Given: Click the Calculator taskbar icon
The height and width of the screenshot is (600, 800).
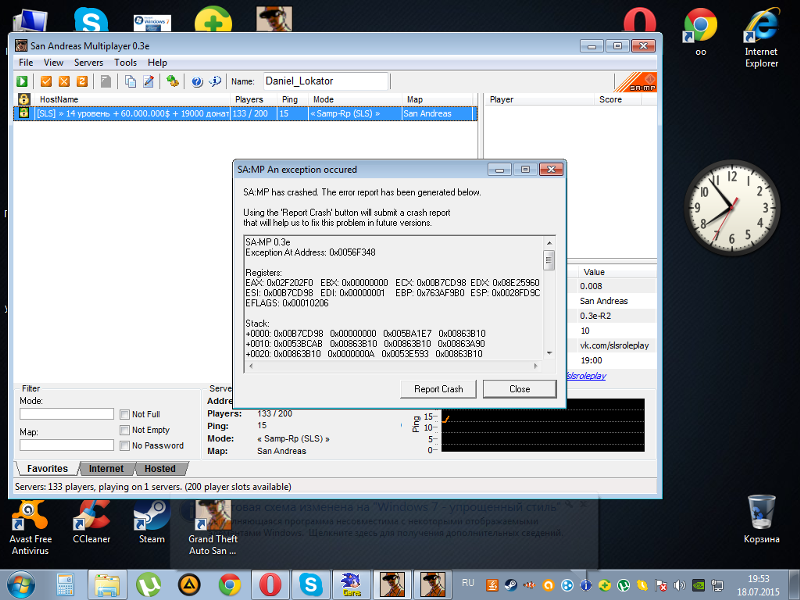Looking at the screenshot, I should coord(65,585).
